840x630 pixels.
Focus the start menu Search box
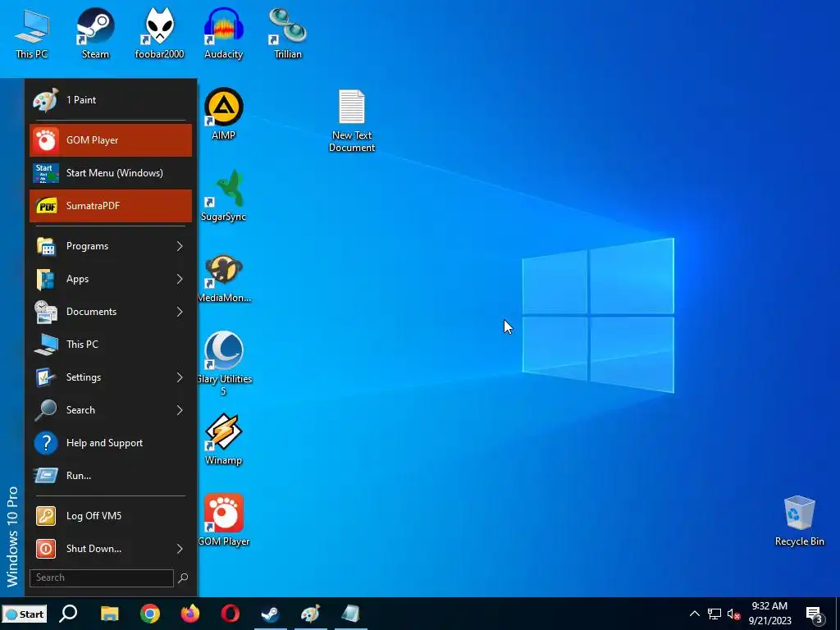click(x=101, y=577)
